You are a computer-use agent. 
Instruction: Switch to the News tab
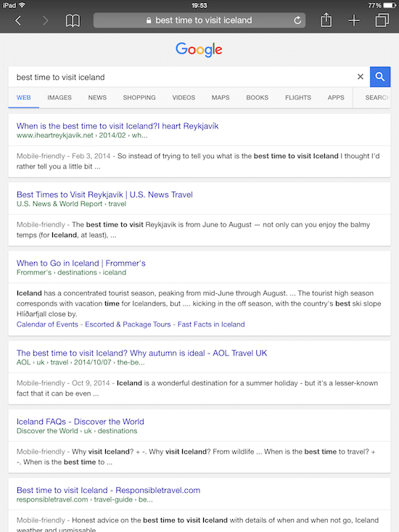97,98
